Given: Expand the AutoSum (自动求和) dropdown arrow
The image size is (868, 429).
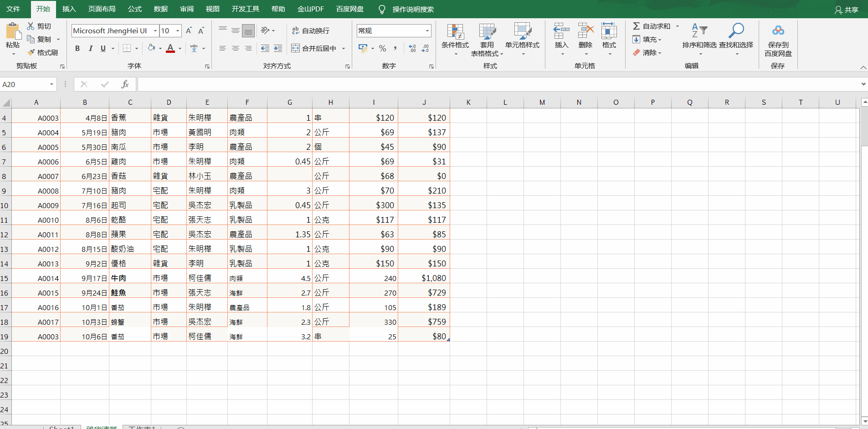Looking at the screenshot, I should [x=678, y=26].
